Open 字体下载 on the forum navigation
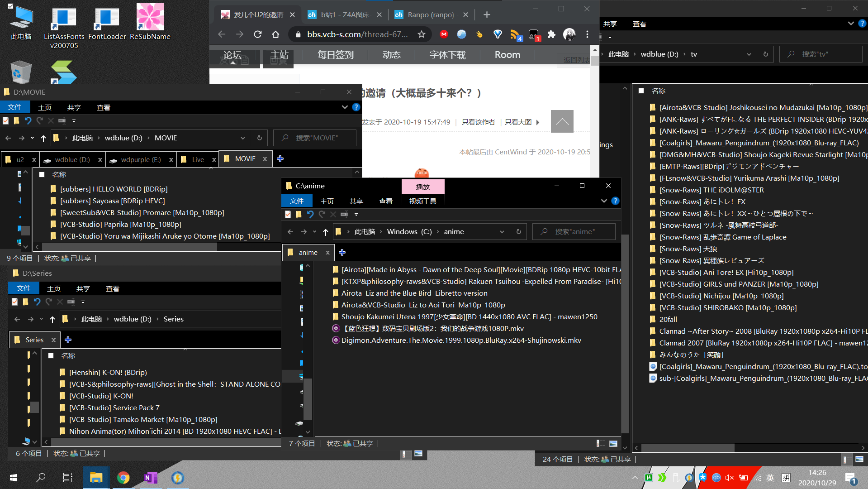 [x=447, y=55]
